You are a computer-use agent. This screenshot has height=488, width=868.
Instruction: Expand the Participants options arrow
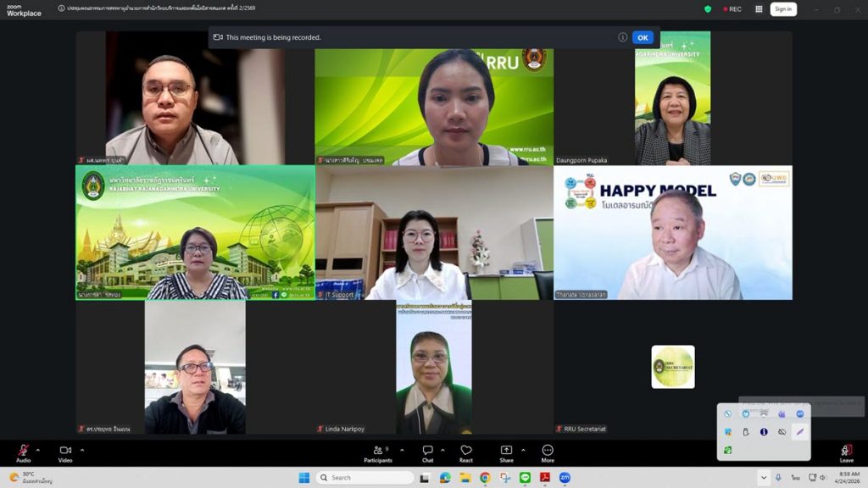pos(402,450)
